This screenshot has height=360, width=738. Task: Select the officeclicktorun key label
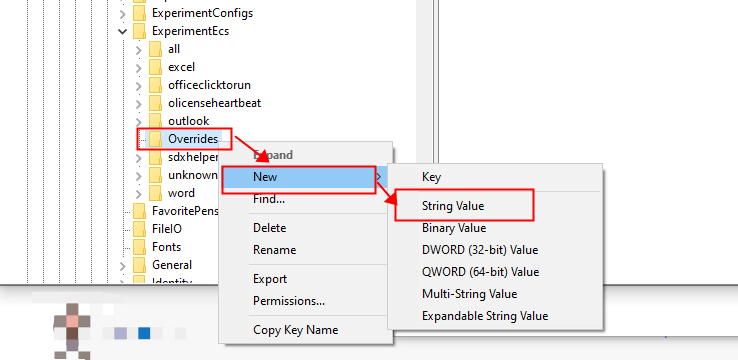pyautogui.click(x=209, y=85)
